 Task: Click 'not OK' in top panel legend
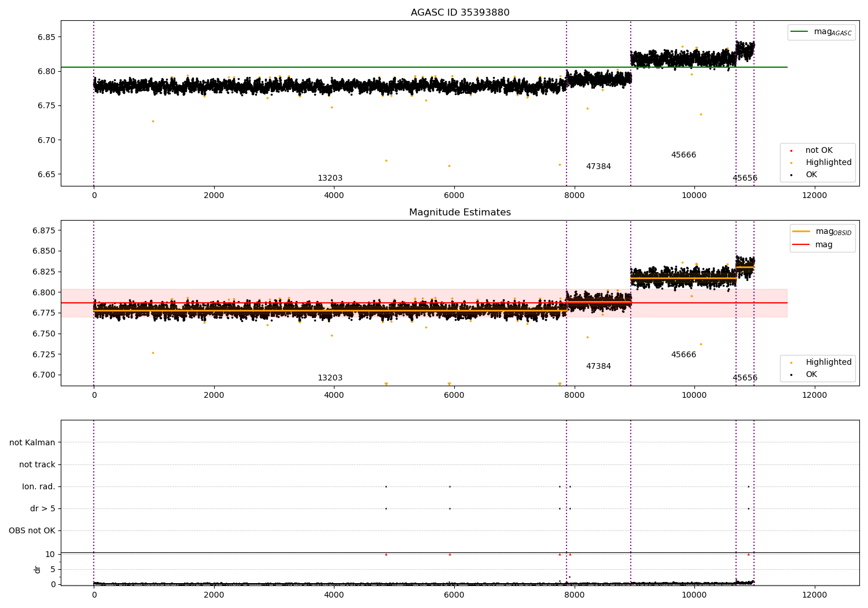point(819,151)
